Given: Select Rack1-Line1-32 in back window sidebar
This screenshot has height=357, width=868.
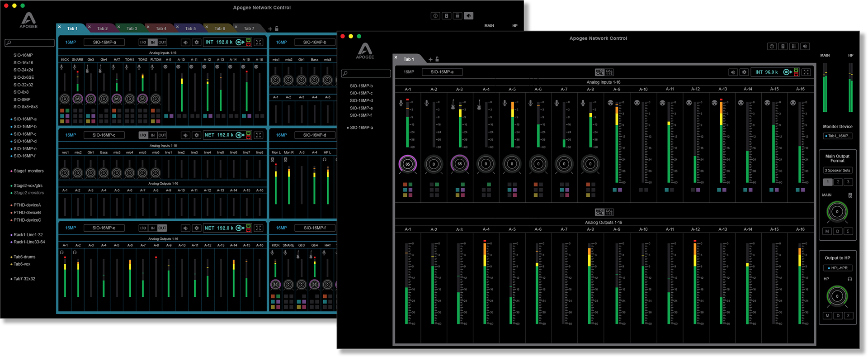Looking at the screenshot, I should 28,235.
